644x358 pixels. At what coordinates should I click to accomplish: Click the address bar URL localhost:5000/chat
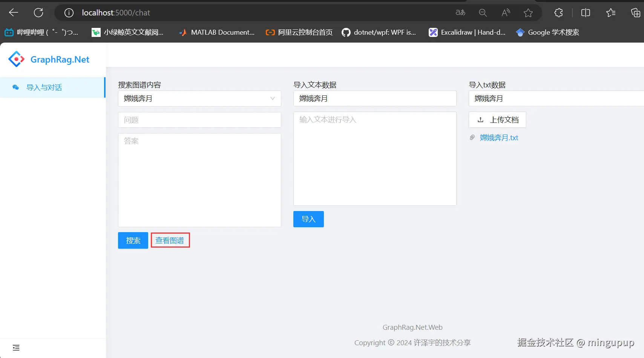click(x=116, y=13)
